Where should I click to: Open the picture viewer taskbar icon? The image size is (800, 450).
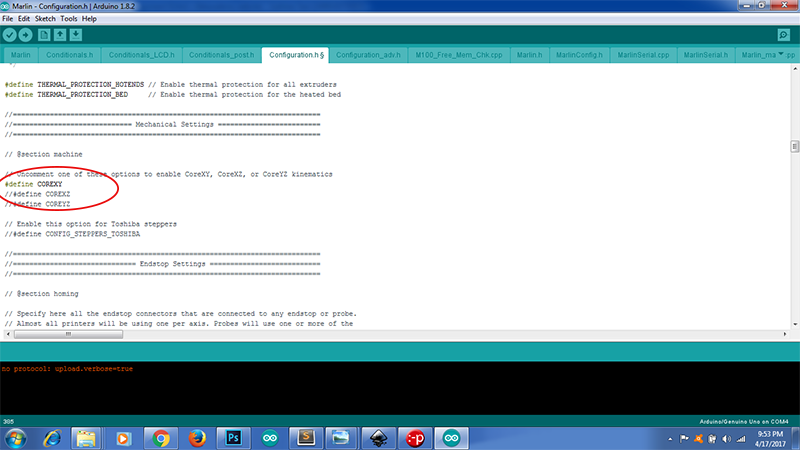pyautogui.click(x=341, y=439)
